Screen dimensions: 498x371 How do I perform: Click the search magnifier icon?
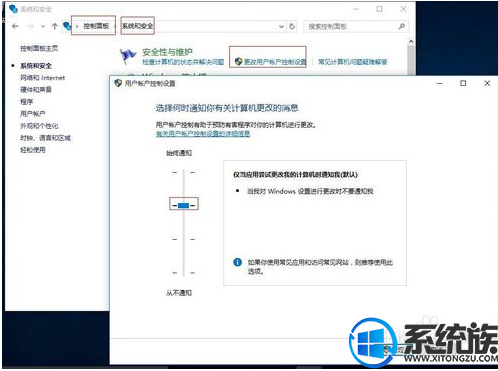[402, 26]
